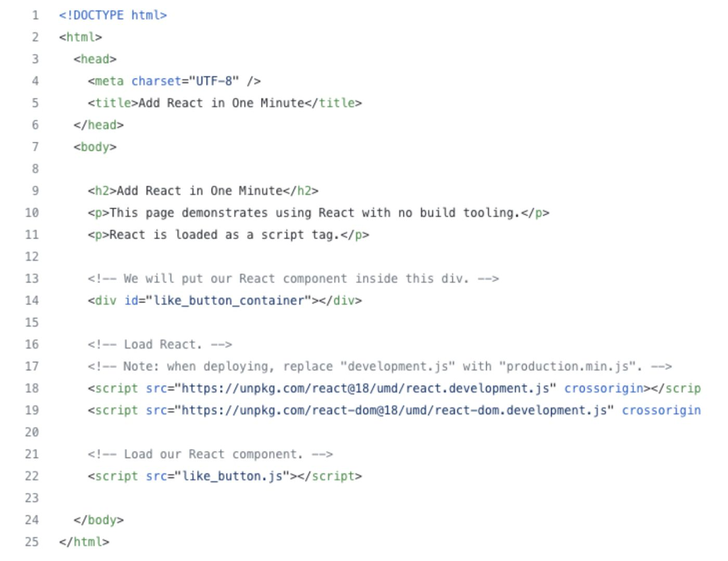Click the "like_button_container" id value

[x=229, y=301]
